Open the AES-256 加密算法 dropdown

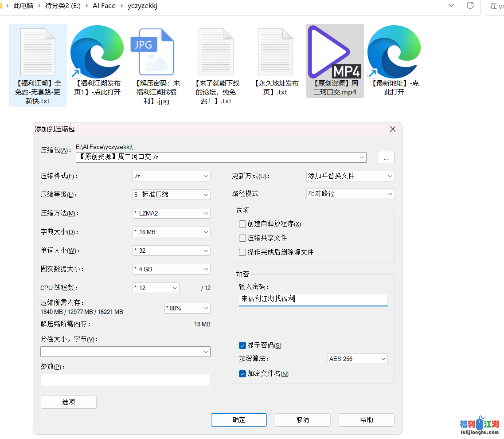click(x=357, y=359)
